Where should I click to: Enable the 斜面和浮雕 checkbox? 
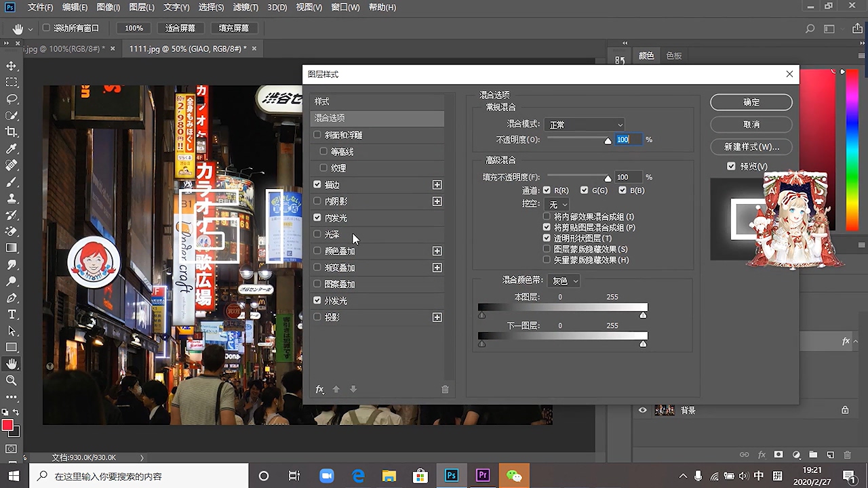click(x=317, y=135)
